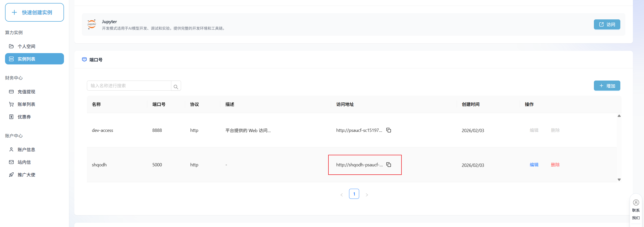Open 推广大使 page
Screen dimensions: 644x227
pos(35,175)
